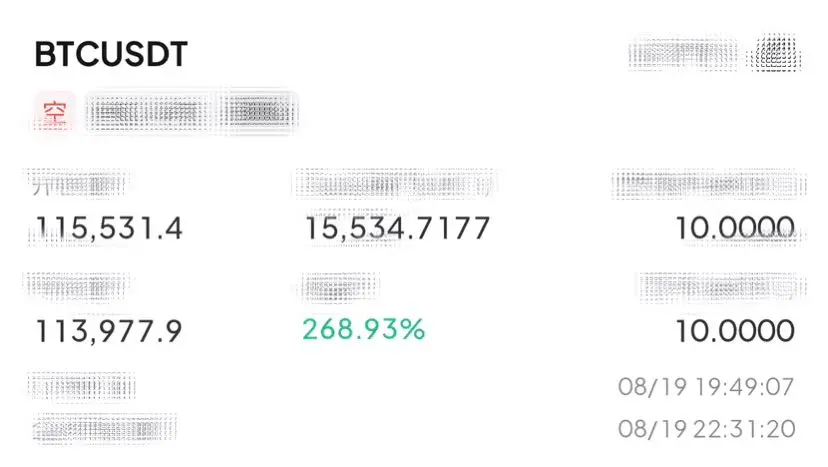The width and height of the screenshot is (828, 467).
Task: Select the 115,531.4 price value
Action: click(x=109, y=228)
